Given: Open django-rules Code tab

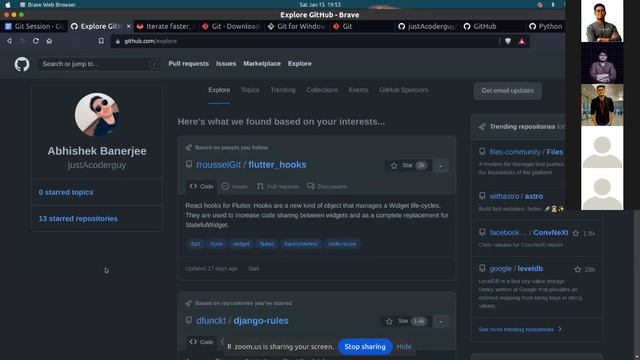Looking at the screenshot, I should [202, 342].
